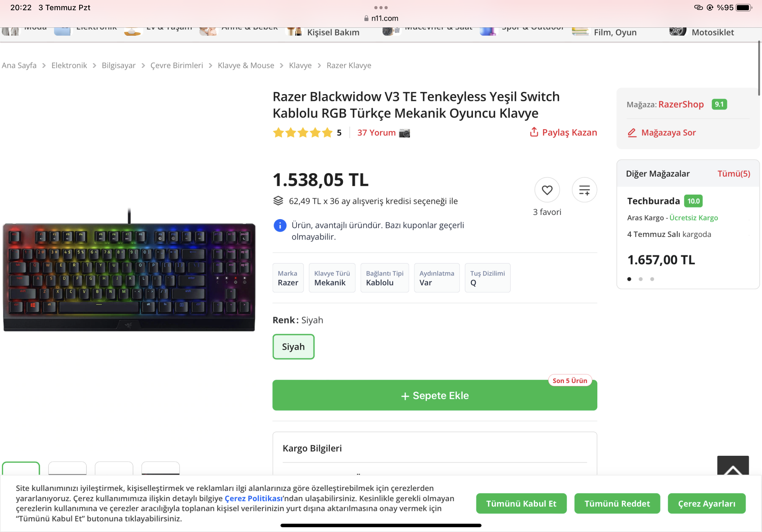Image resolution: width=762 pixels, height=532 pixels.
Task: Go to second page of Diğer Mağazalar carousel
Action: (x=640, y=279)
